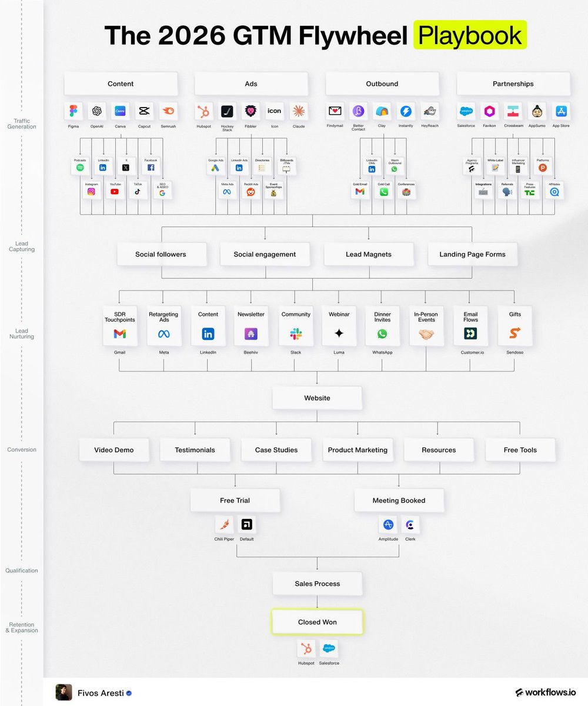Click the WhatsApp Dinner Invites icon
The height and width of the screenshot is (706, 588).
point(383,334)
